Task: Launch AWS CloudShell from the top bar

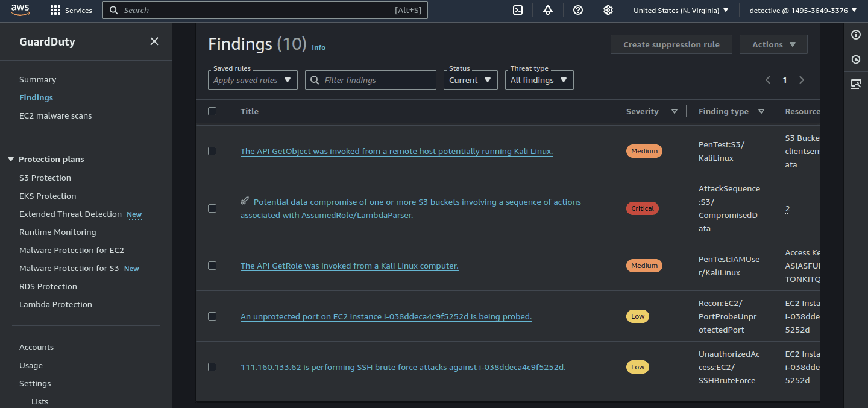Action: 517,10
